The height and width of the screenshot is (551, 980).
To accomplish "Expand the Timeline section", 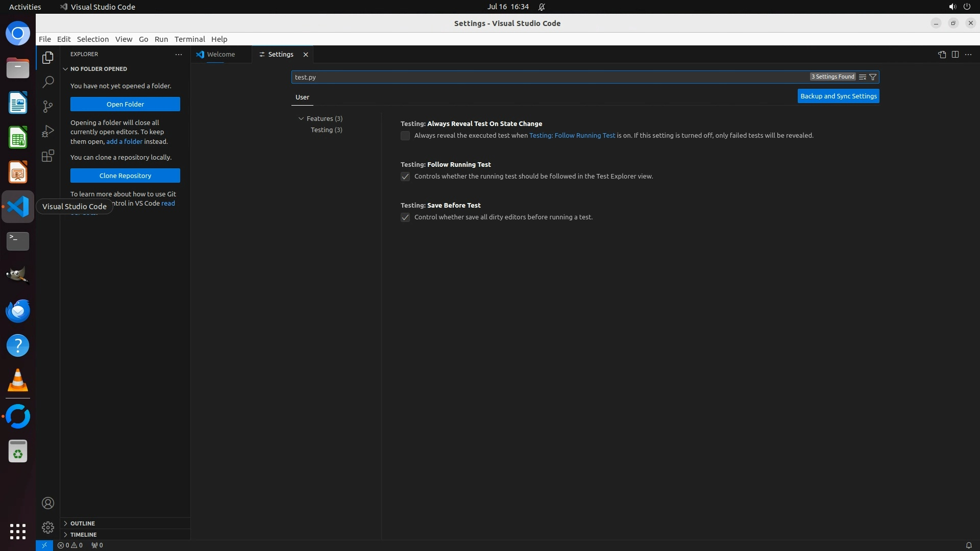I will pos(83,535).
